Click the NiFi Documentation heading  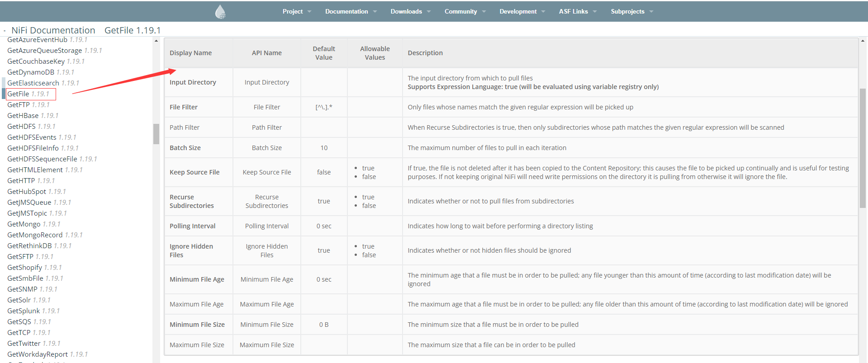tap(53, 30)
